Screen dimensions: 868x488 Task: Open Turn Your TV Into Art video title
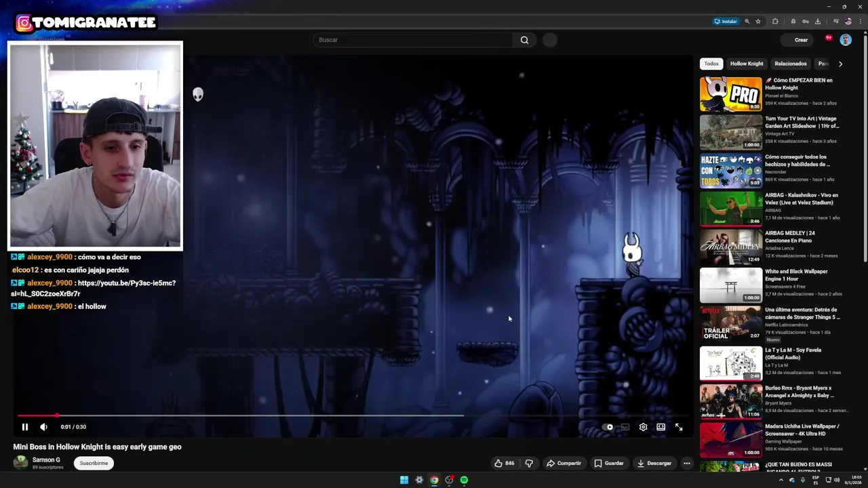(x=802, y=122)
